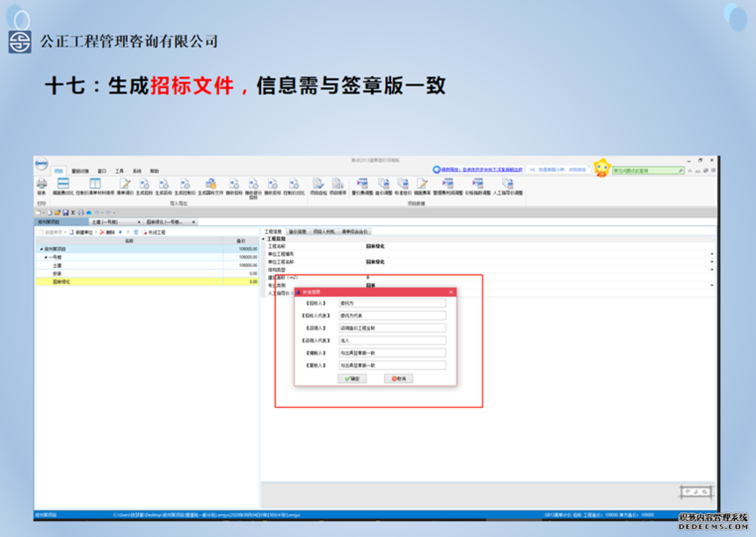
Task: Click the 【招标人】 input field
Action: pos(392,303)
